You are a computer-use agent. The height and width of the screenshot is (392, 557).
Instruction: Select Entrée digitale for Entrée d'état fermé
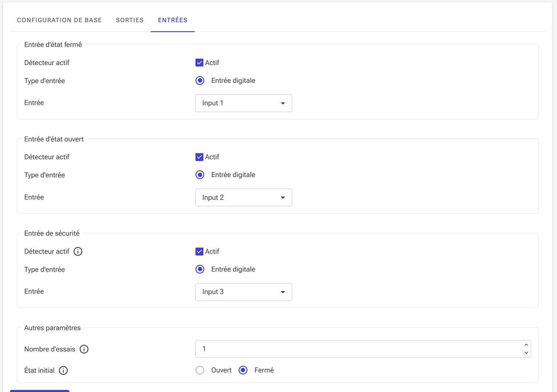point(200,81)
